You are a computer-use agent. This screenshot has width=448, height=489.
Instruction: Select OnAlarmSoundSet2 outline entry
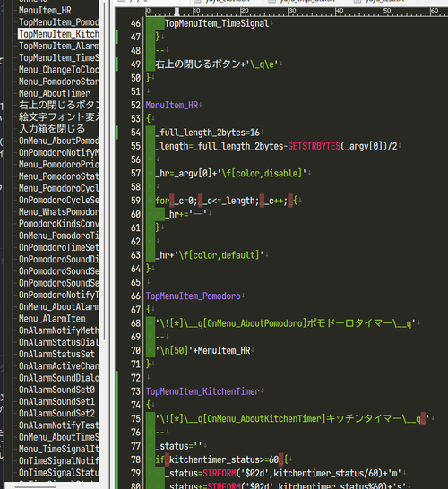click(x=56, y=413)
